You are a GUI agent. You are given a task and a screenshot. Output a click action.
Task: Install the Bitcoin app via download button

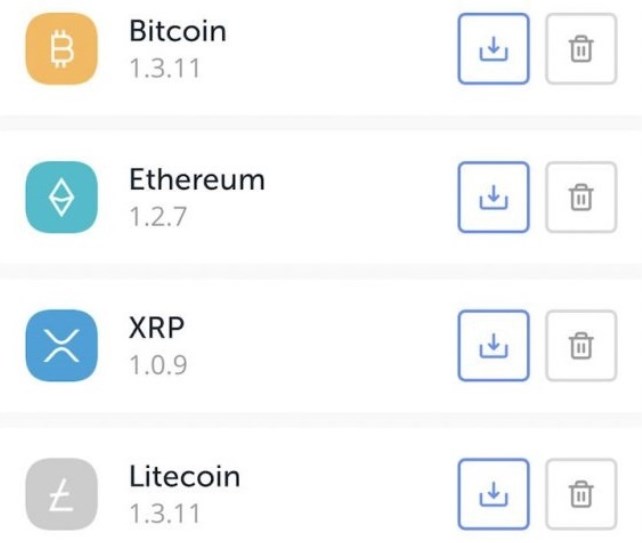493,49
